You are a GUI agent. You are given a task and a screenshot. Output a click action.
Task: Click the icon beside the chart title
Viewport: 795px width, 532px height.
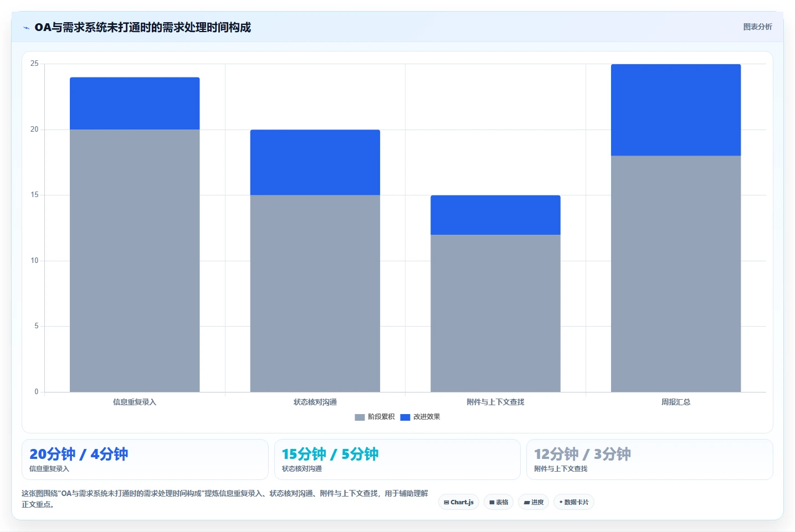point(26,28)
